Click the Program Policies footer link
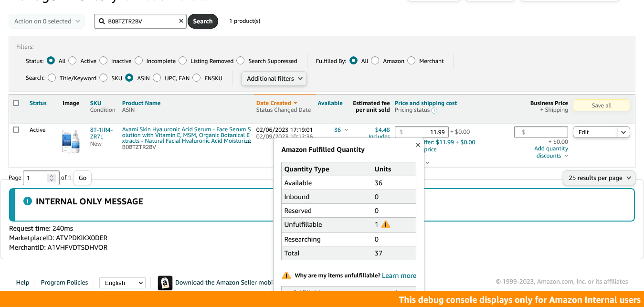This screenshot has height=307, width=644. pos(64,283)
